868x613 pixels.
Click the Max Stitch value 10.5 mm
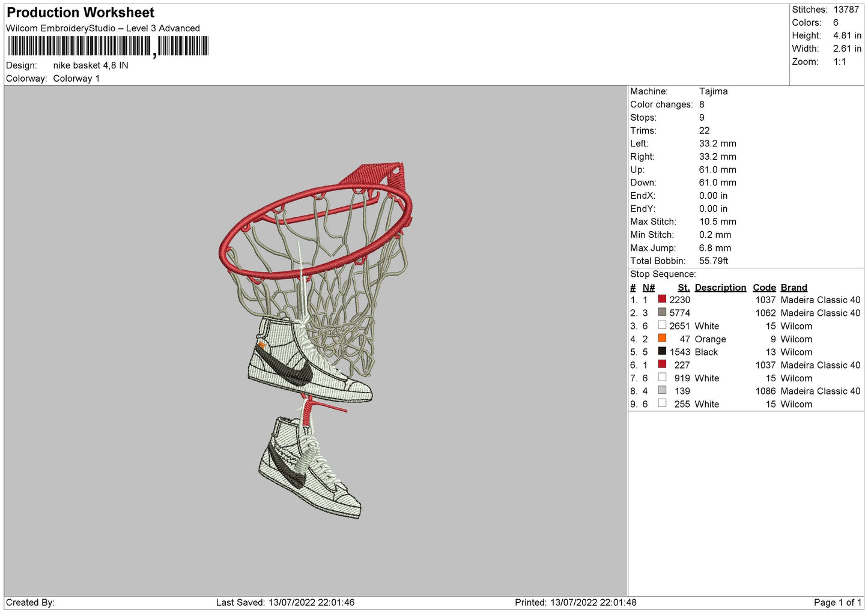717,222
